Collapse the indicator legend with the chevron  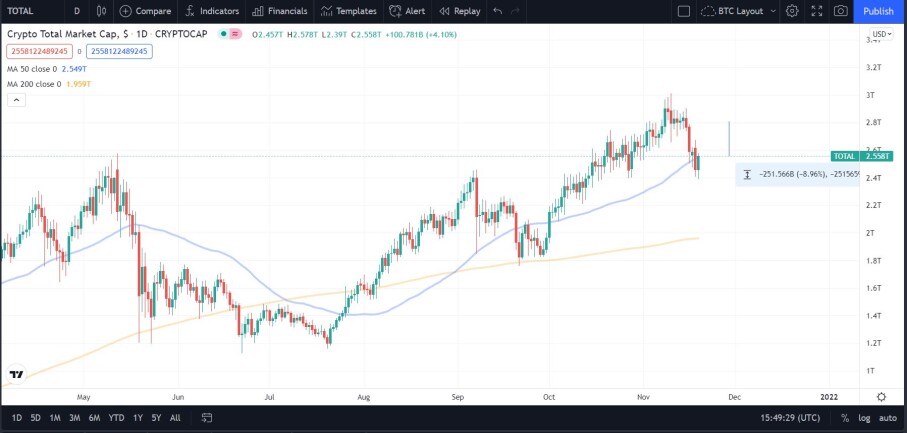16,100
